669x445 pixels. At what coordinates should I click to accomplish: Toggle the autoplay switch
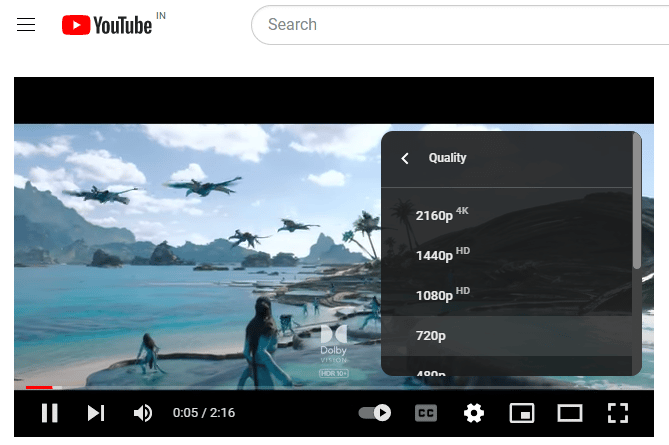pos(375,413)
